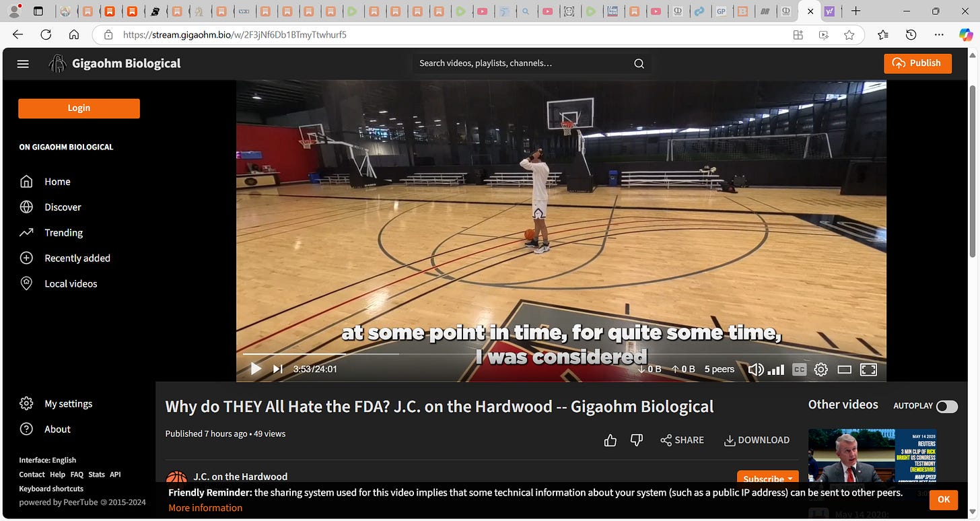Open the Stats link

point(96,475)
